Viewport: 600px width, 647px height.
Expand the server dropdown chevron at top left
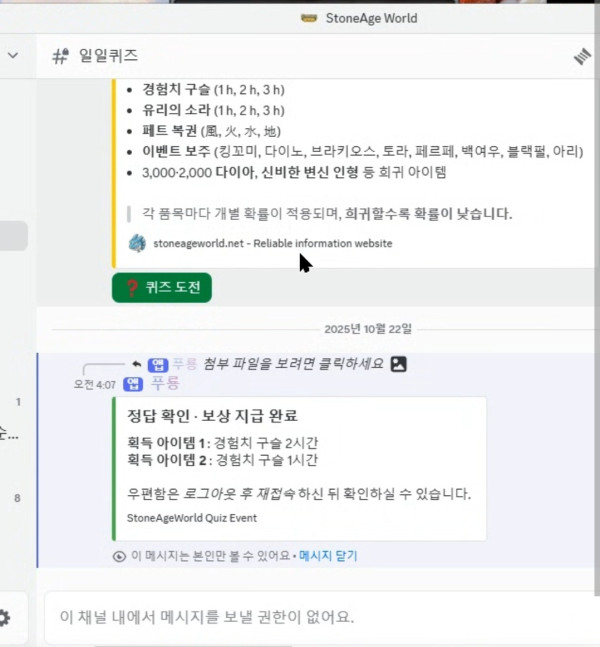click(x=13, y=56)
